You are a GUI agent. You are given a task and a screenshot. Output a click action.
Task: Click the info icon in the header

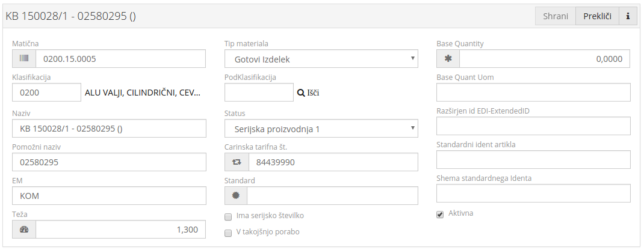point(628,16)
